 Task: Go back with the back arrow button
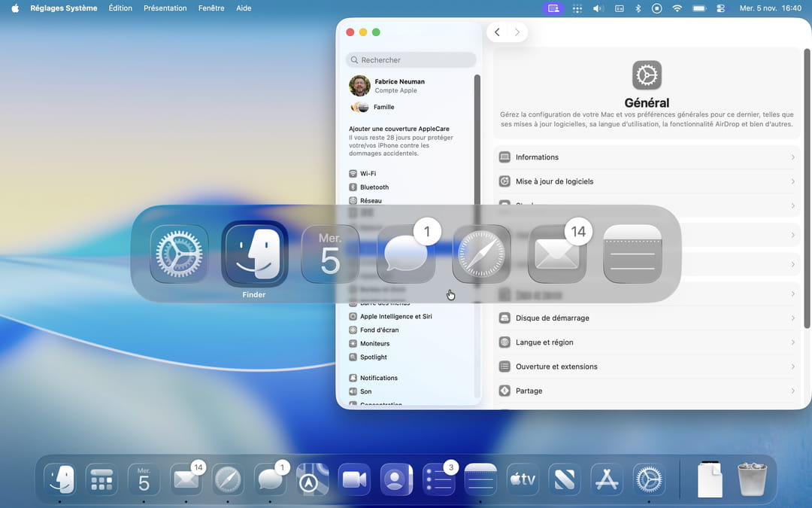pos(497,32)
